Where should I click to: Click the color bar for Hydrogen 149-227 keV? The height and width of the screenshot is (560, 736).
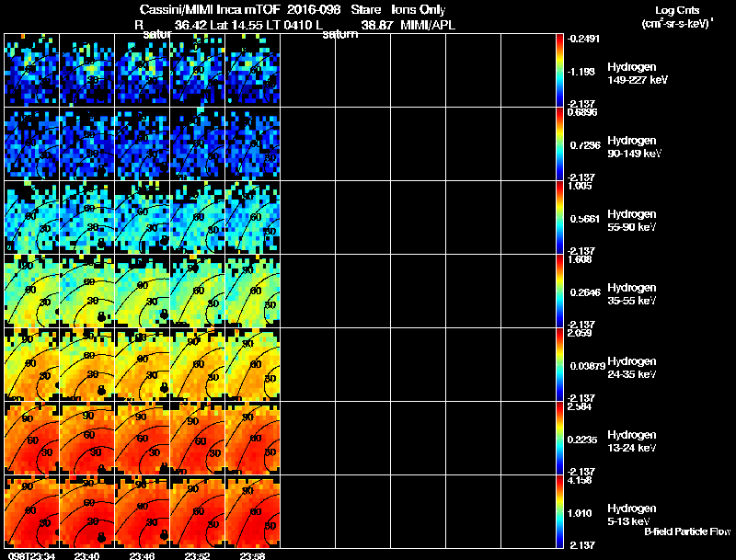point(559,71)
